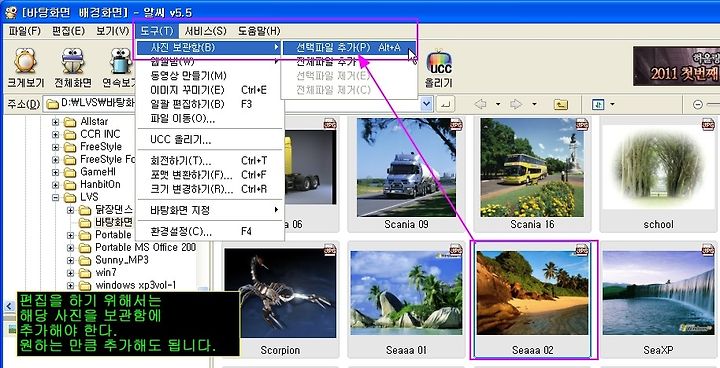Open the 도구(T) menu

pos(156,31)
